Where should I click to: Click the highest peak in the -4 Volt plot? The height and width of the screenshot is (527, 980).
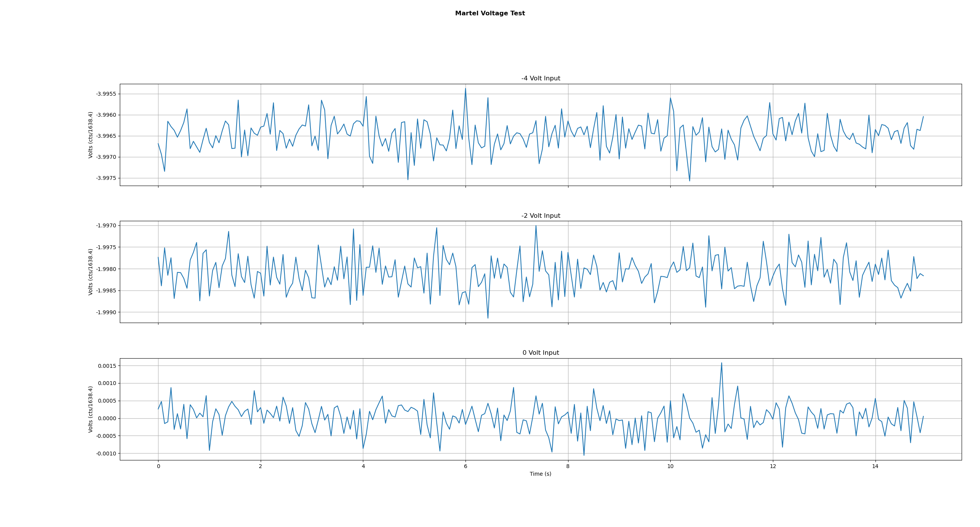(x=465, y=89)
